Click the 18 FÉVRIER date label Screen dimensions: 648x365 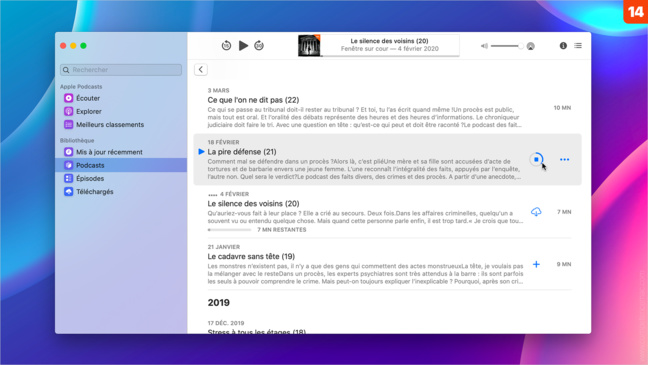(223, 142)
